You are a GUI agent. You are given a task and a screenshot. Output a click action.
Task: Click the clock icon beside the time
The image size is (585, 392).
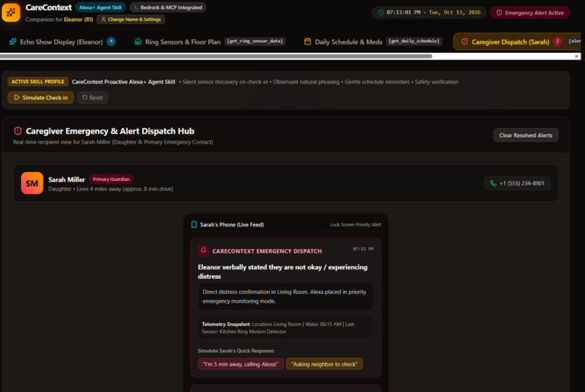coord(380,12)
